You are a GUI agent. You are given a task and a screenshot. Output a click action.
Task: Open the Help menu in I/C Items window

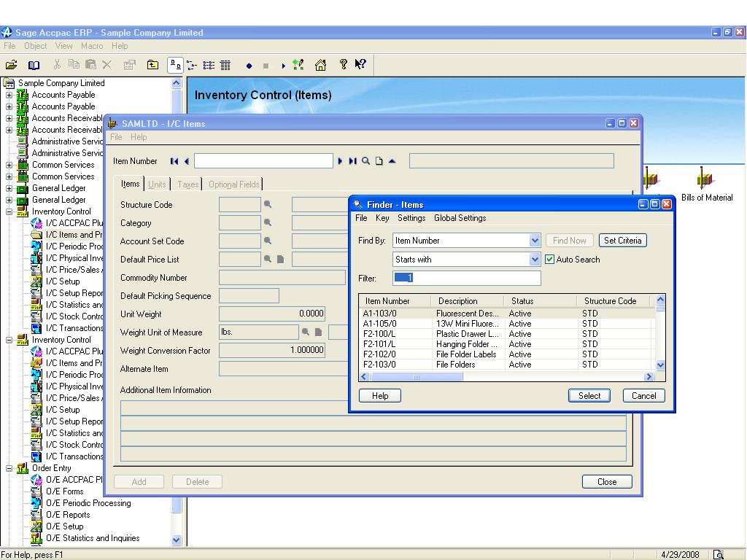tap(139, 137)
